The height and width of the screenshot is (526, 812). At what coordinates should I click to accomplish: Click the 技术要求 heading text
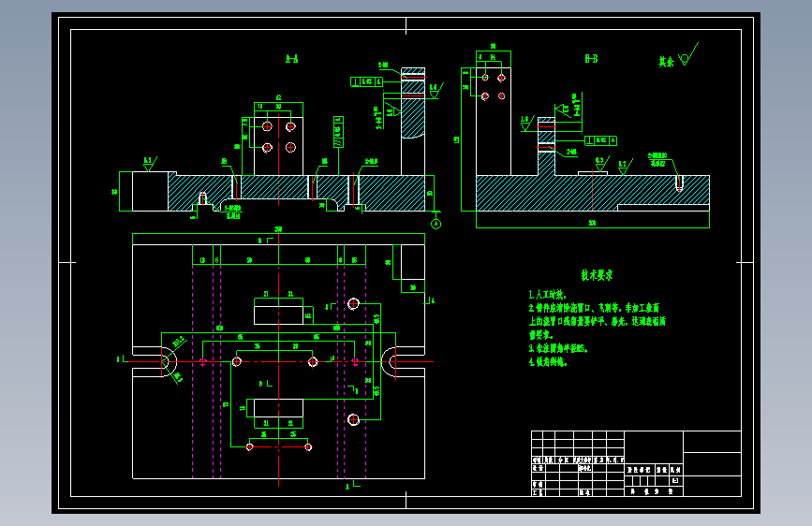click(598, 275)
